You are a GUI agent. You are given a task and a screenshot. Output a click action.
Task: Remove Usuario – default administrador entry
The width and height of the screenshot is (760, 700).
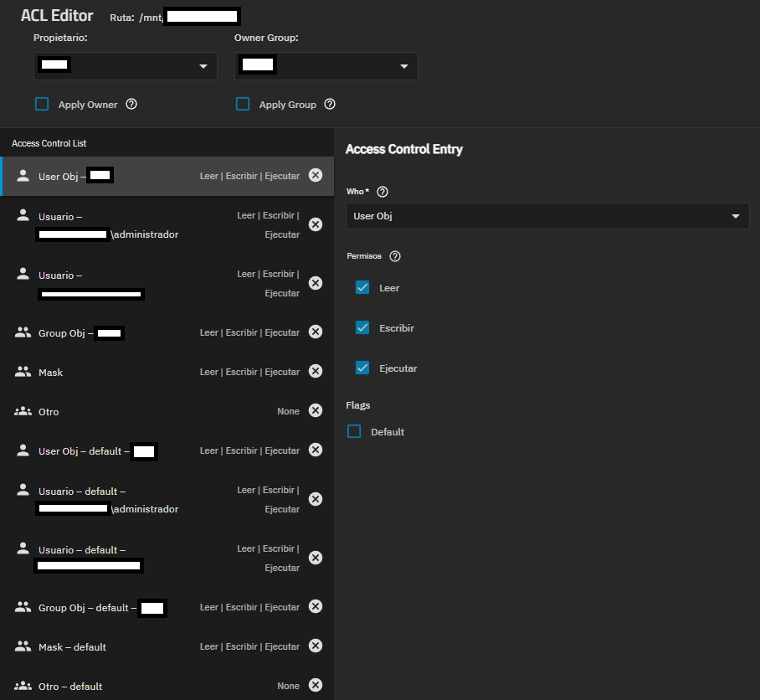click(316, 499)
